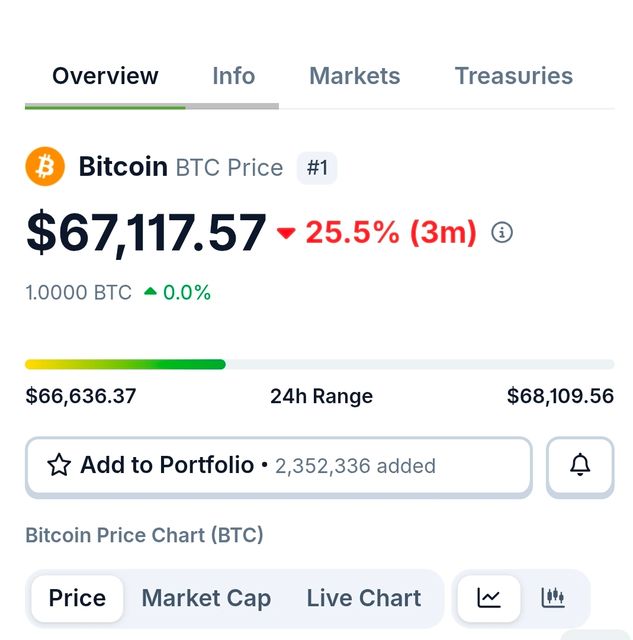The image size is (633, 640).
Task: Click the info circle next to 25.5%
Action: click(x=502, y=233)
